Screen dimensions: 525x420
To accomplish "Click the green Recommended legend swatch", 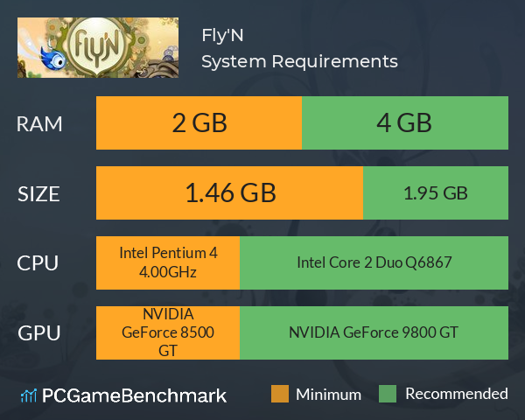I will [388, 394].
